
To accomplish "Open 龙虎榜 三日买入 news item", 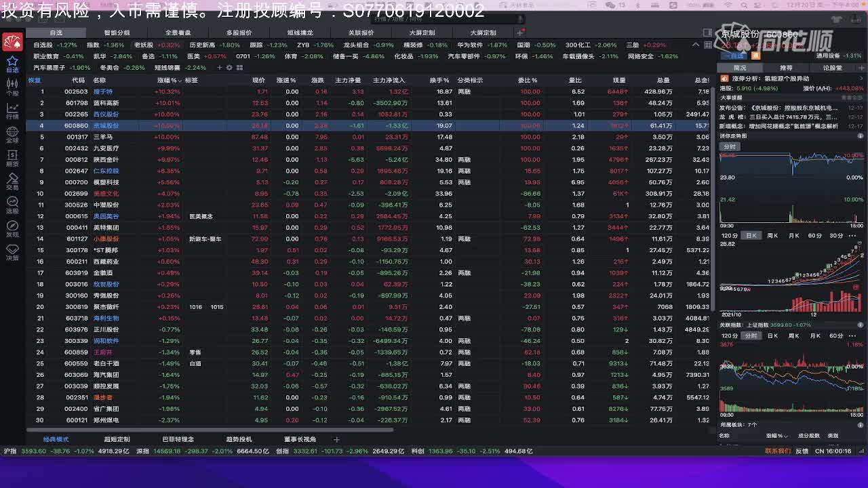I will (792, 117).
